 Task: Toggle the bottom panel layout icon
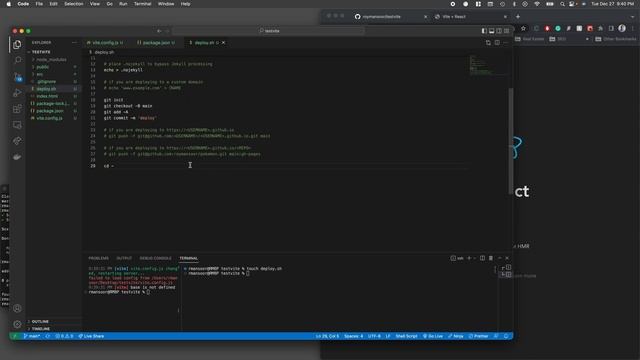(491, 31)
